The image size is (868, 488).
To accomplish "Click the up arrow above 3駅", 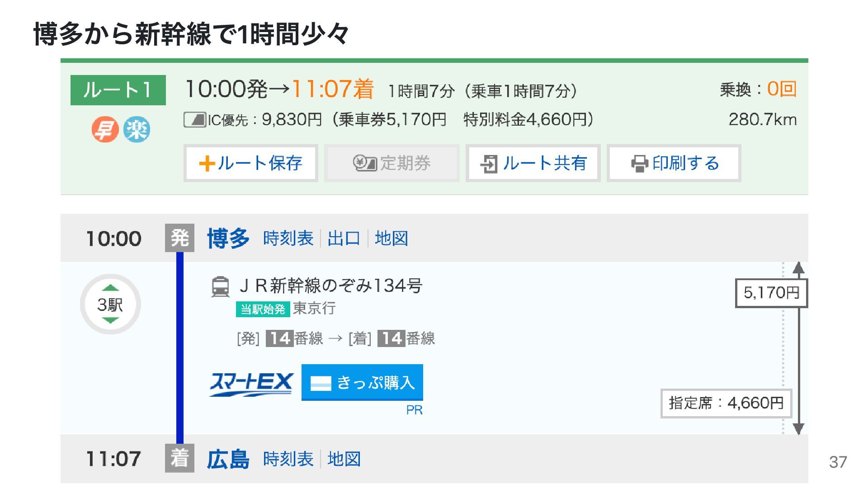I will pos(110,288).
